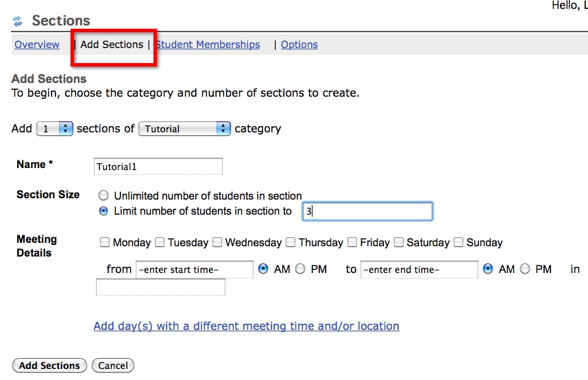Click the start time input field
The height and width of the screenshot is (380, 588).
click(x=194, y=270)
